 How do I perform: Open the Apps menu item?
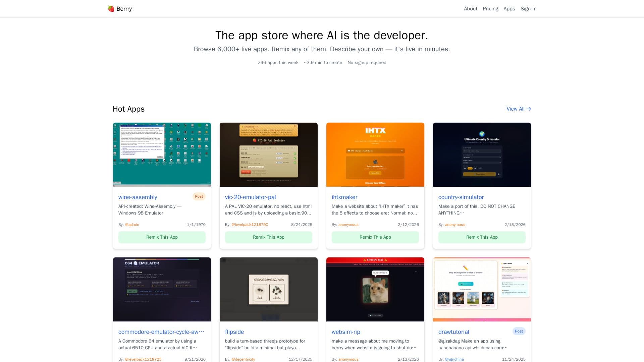coord(509,9)
